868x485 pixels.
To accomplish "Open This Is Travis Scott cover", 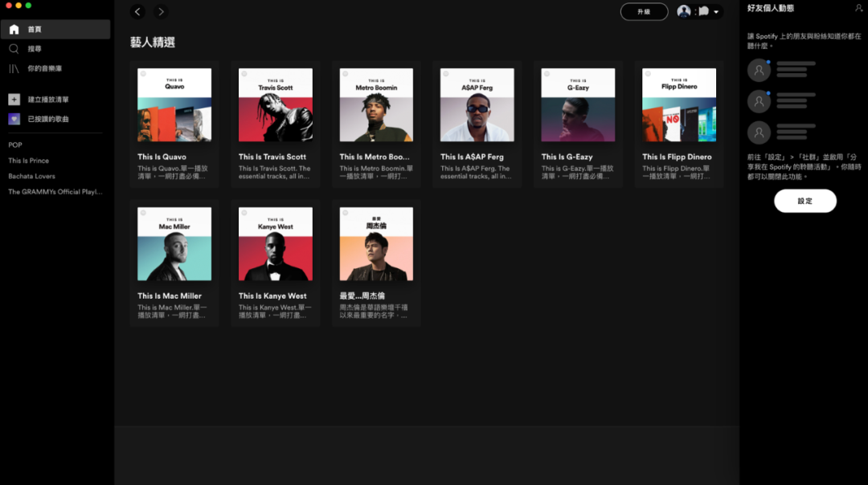I will point(276,105).
